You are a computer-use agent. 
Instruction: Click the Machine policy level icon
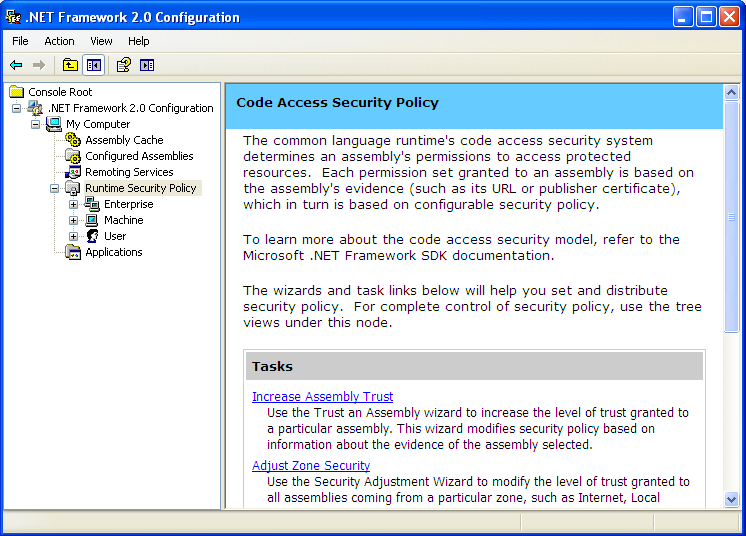pyautogui.click(x=92, y=220)
